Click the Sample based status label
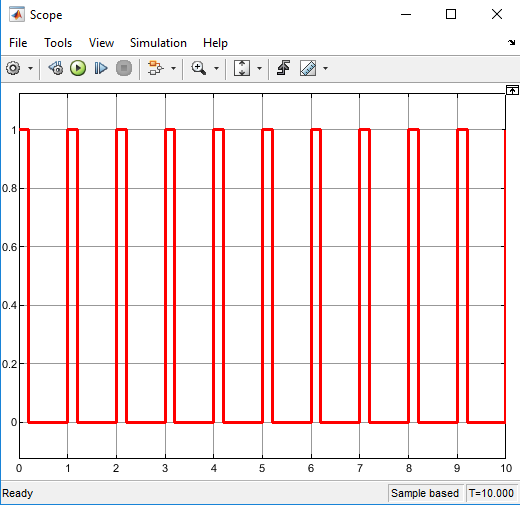This screenshot has height=505, width=520. click(x=425, y=493)
